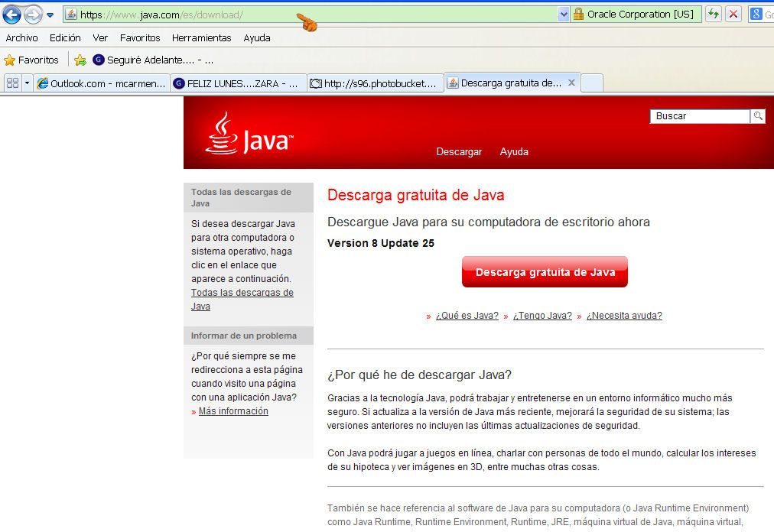The width and height of the screenshot is (774, 532).
Task: Click the red Descarga gratuita de Java button
Action: click(x=545, y=272)
